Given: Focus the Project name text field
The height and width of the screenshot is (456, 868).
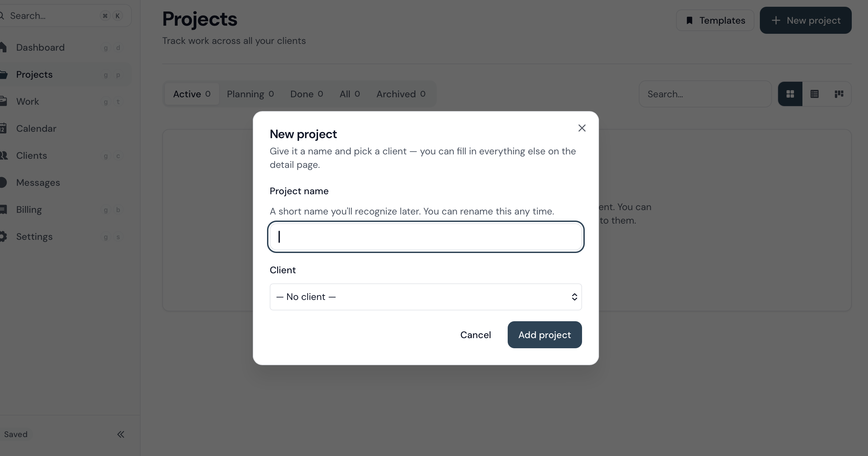Looking at the screenshot, I should coord(426,237).
